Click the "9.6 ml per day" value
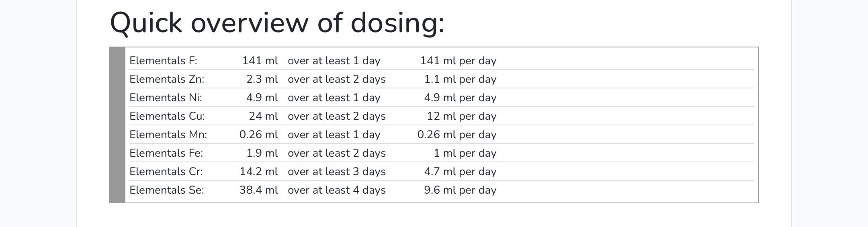 pos(460,190)
